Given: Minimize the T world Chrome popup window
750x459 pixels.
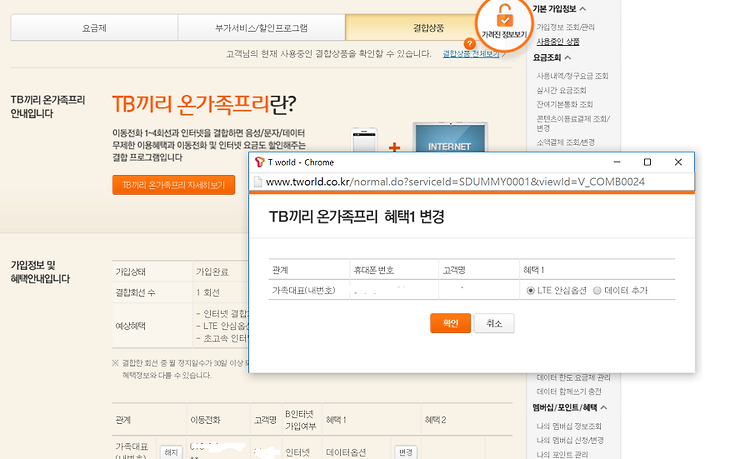Looking at the screenshot, I should (617, 162).
